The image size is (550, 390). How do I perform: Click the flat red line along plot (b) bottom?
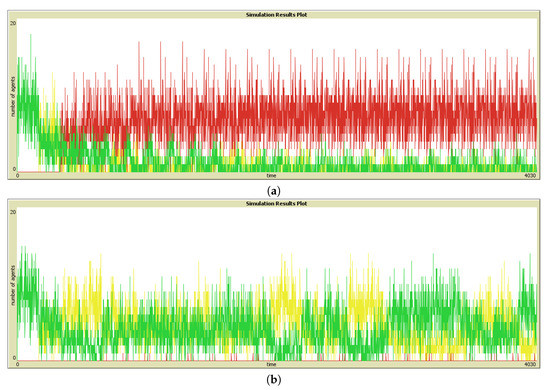click(x=277, y=361)
